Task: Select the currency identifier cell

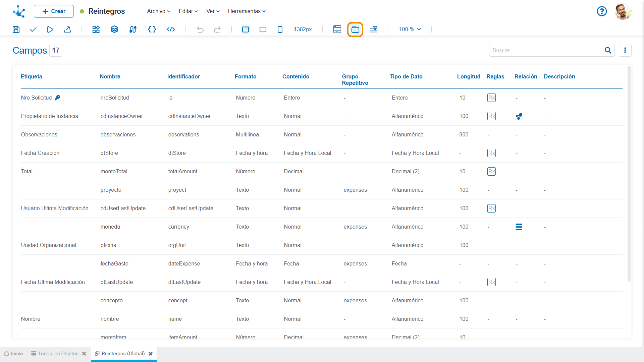Action: pos(178,227)
